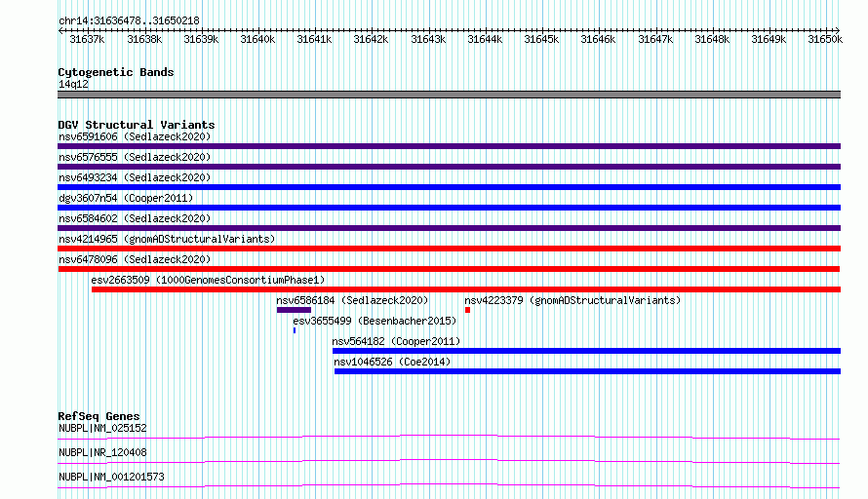Click the nsv6584602 purple variant bar
The width and height of the screenshot is (868, 499).
449,228
